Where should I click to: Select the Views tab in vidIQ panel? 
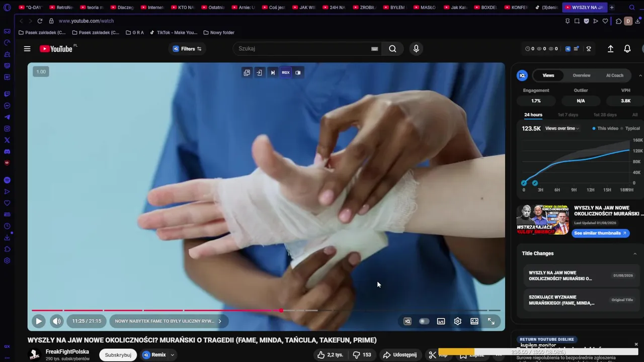click(x=548, y=75)
